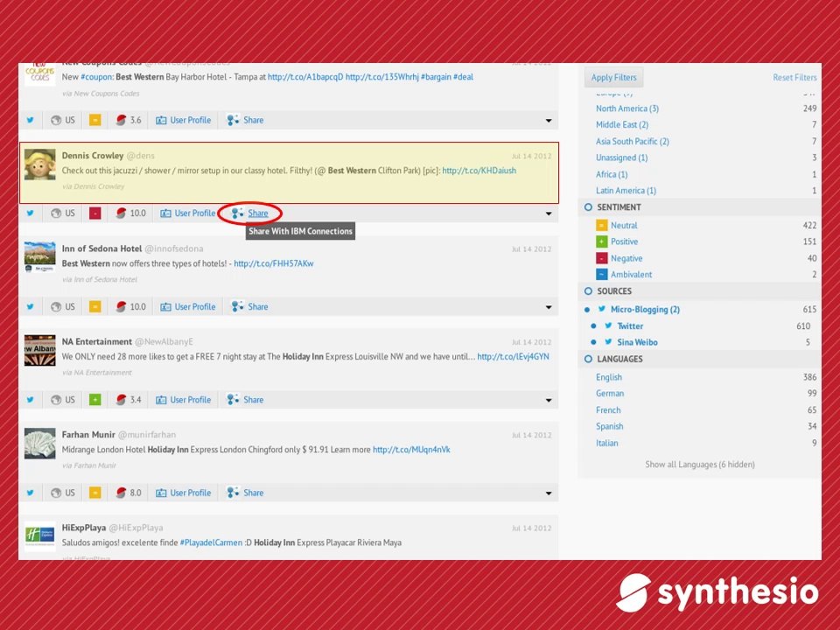Filter by English language
Viewport: 840px width, 630px height.
point(609,377)
